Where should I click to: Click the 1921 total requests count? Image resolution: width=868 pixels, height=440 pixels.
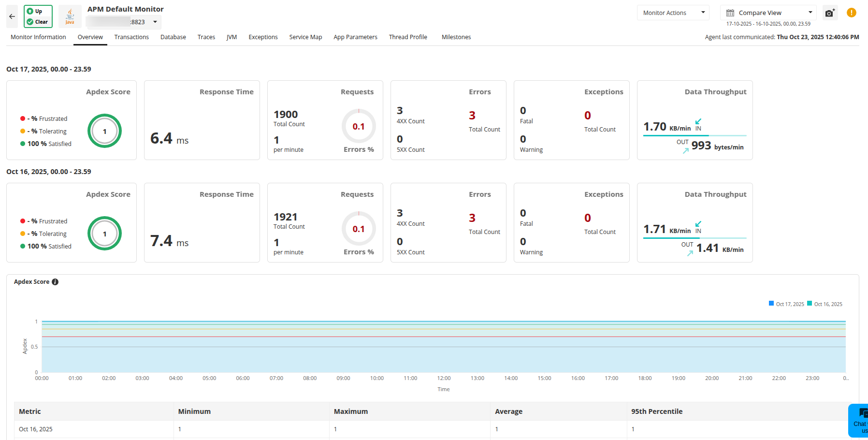click(286, 217)
